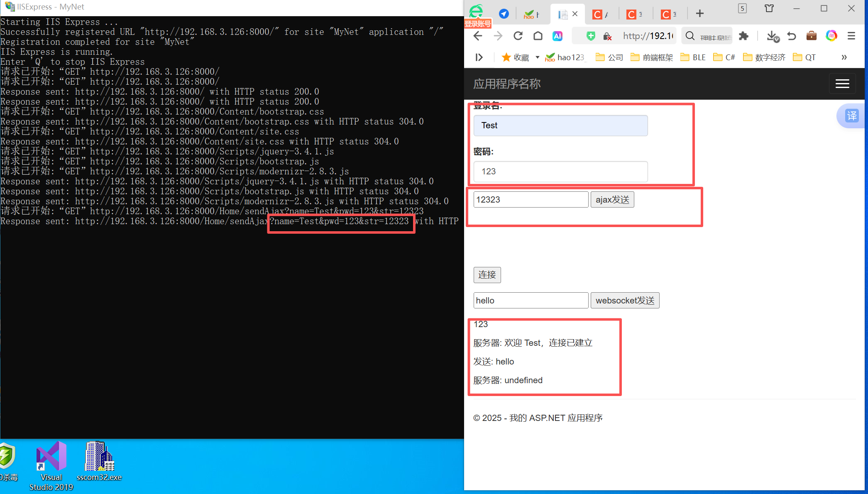The image size is (868, 494).
Task: Open the 数字经济 bookmark folder
Action: click(x=764, y=57)
